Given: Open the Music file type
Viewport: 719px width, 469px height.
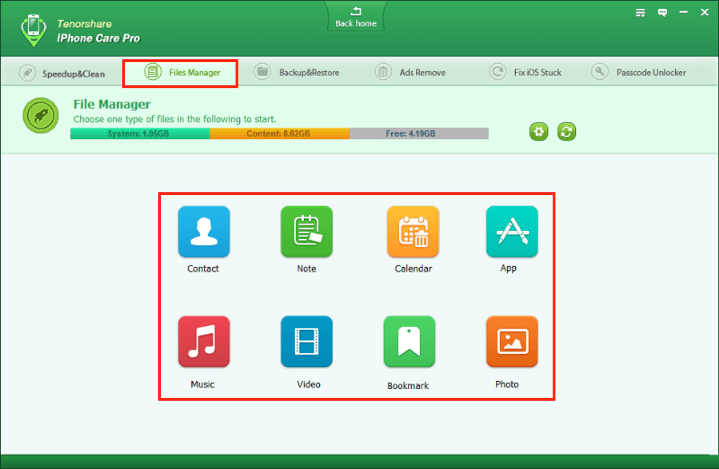Looking at the screenshot, I should click(x=204, y=342).
